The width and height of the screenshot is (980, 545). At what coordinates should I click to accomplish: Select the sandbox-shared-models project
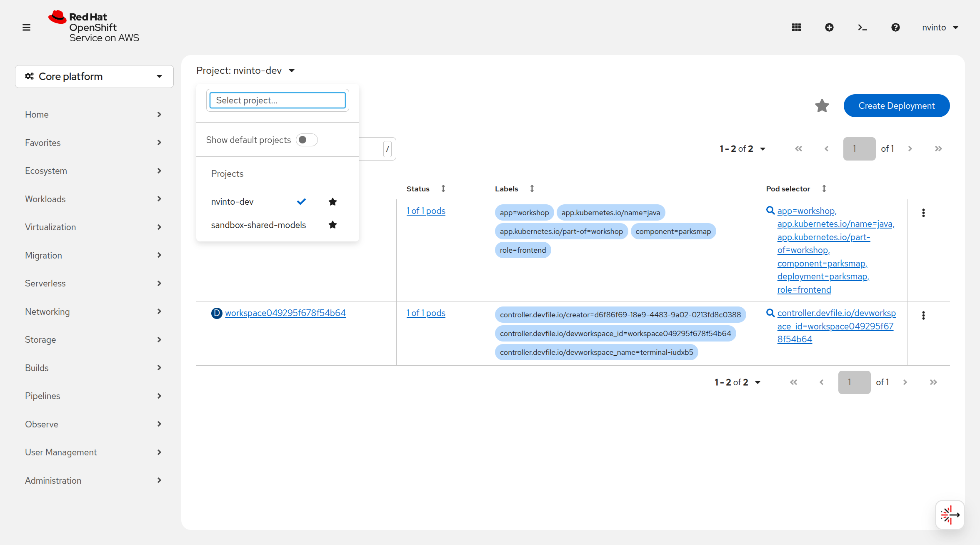tap(258, 225)
